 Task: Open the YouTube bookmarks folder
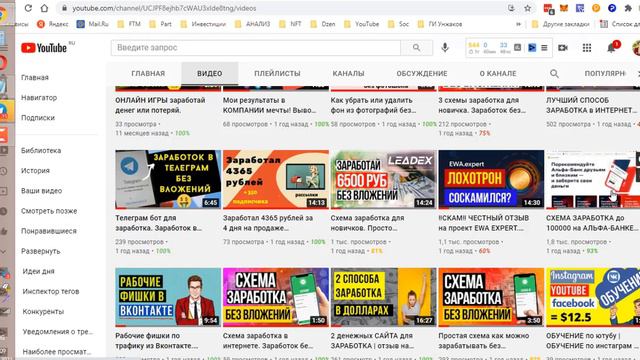[x=362, y=24]
